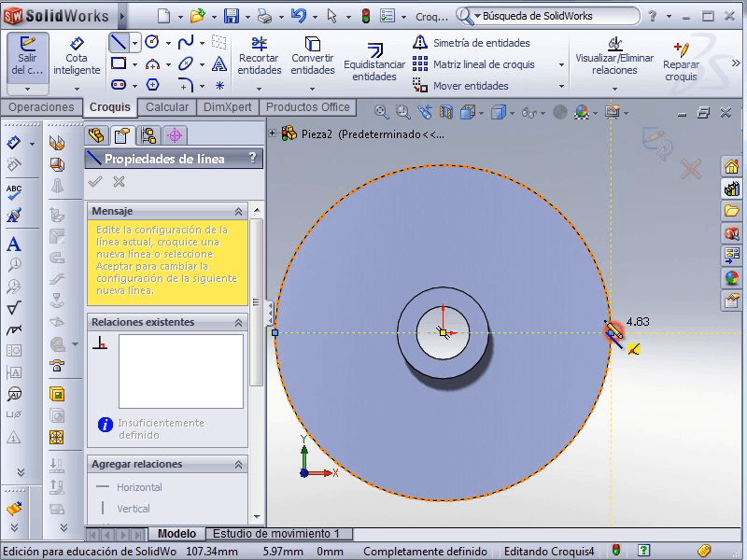Viewport: 747px width, 560px height.
Task: Select the Cota inteligente tool
Action: point(77,56)
